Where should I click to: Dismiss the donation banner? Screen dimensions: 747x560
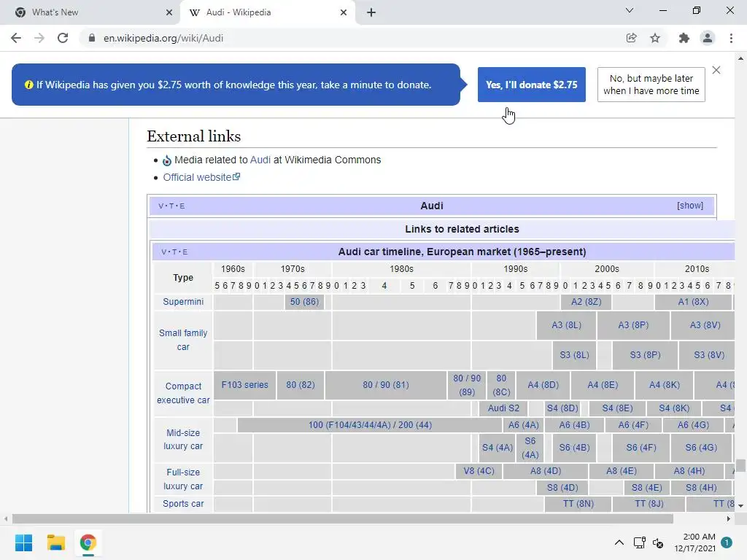(x=716, y=70)
